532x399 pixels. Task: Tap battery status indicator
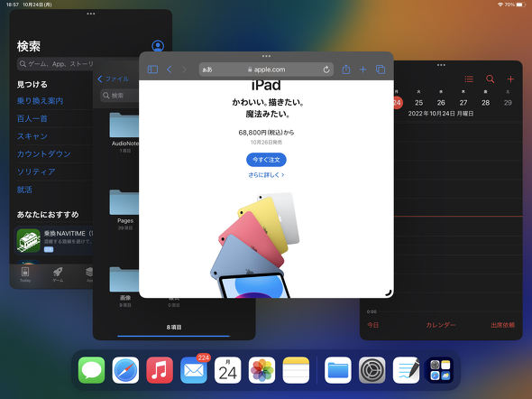pyautogui.click(x=521, y=5)
